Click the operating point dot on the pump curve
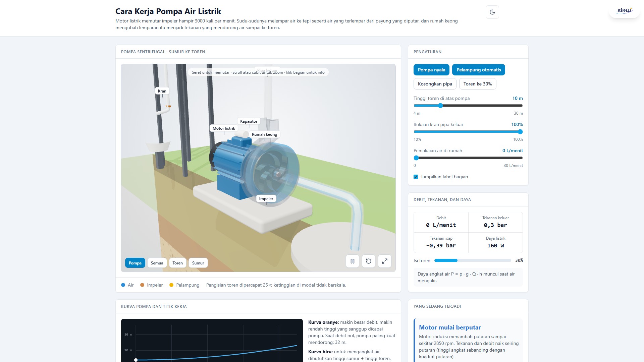This screenshot has height=362, width=644. click(x=136, y=360)
